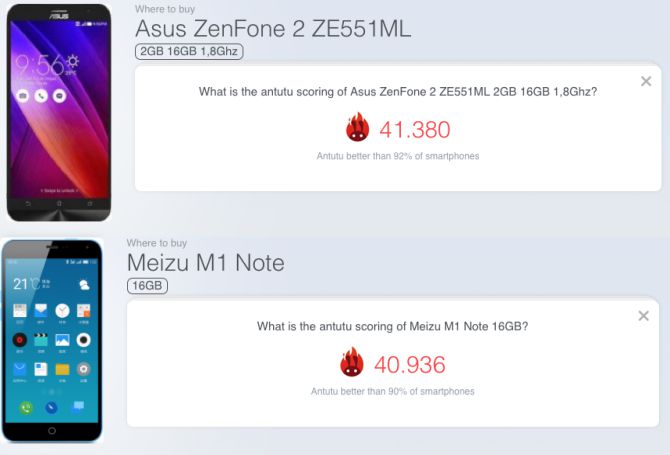This screenshot has height=455, width=670.
Task: Close the Asus ZenFone 2 AnTuTu score card
Action: click(x=646, y=81)
